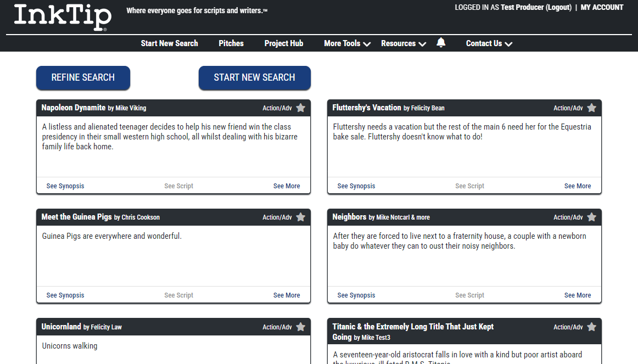The height and width of the screenshot is (364, 638).
Task: Click the notification bell icon
Action: click(441, 43)
